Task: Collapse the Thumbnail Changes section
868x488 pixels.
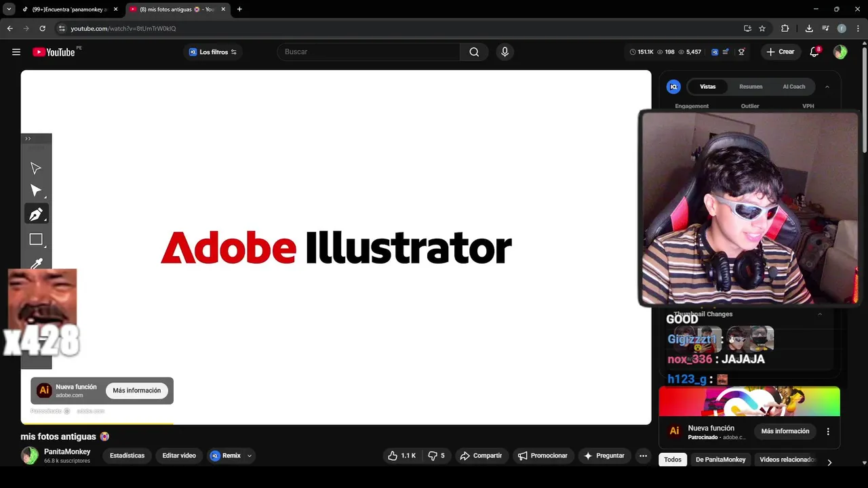Action: pos(820,314)
